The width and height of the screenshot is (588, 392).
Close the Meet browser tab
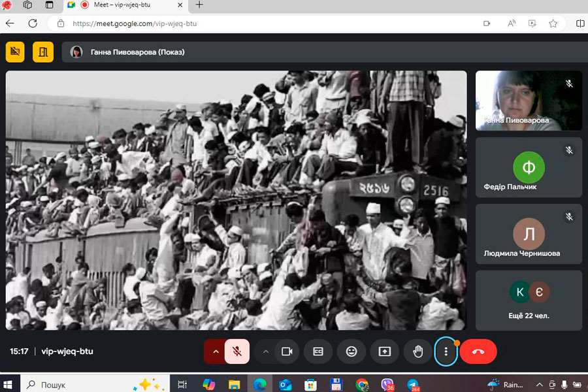pos(180,5)
